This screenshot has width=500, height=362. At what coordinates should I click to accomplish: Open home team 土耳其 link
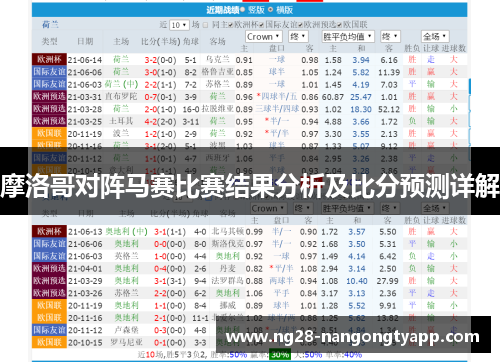(x=121, y=121)
